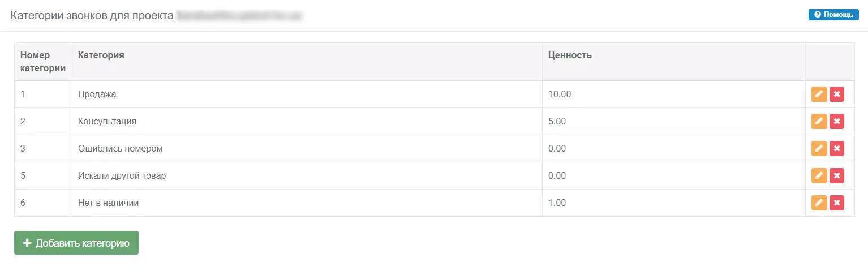This screenshot has height=271, width=868.
Task: Select the Консультация name cell
Action: (307, 122)
